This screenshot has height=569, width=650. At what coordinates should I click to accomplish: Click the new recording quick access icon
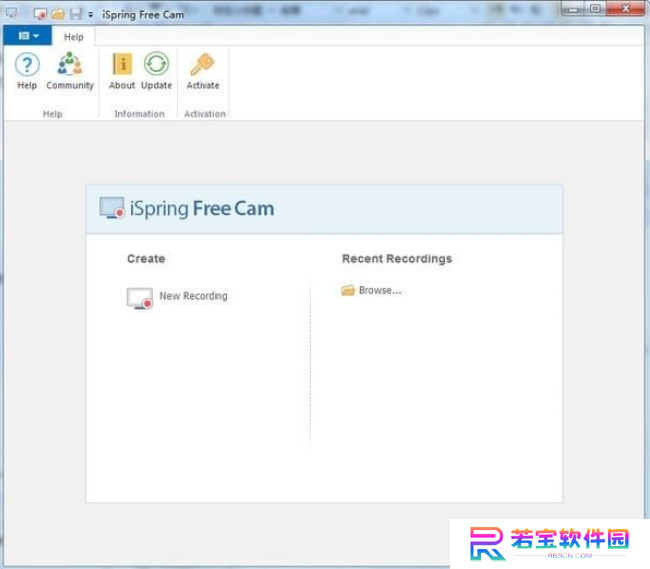tap(40, 14)
